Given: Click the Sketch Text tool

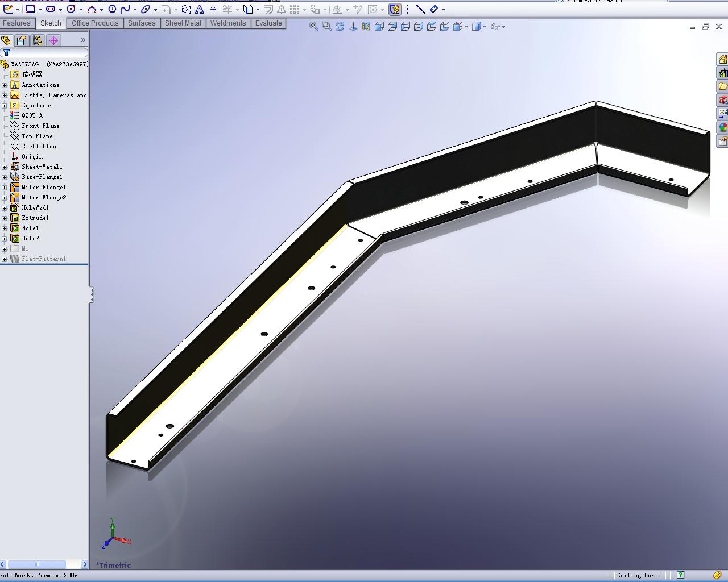Looking at the screenshot, I should (x=200, y=9).
